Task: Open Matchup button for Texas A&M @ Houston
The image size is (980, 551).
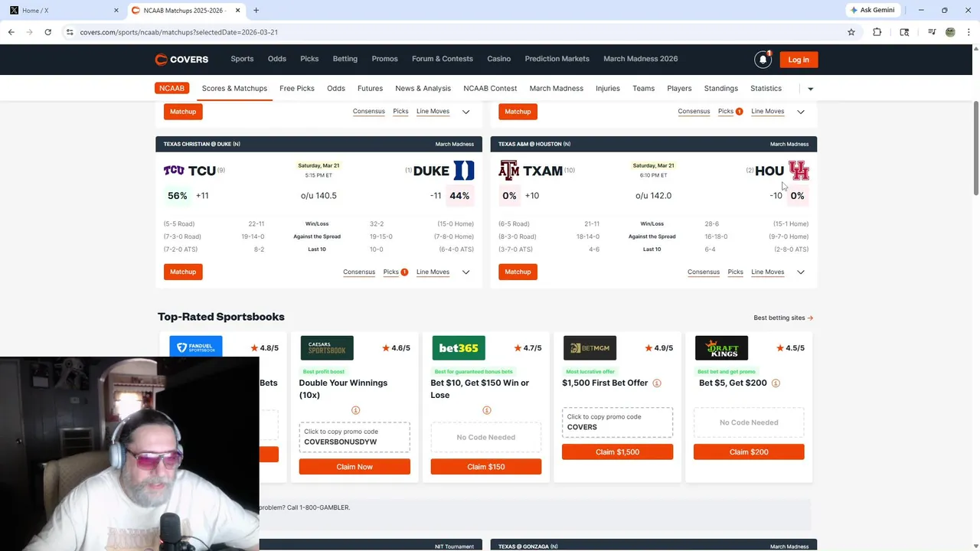Action: [518, 272]
